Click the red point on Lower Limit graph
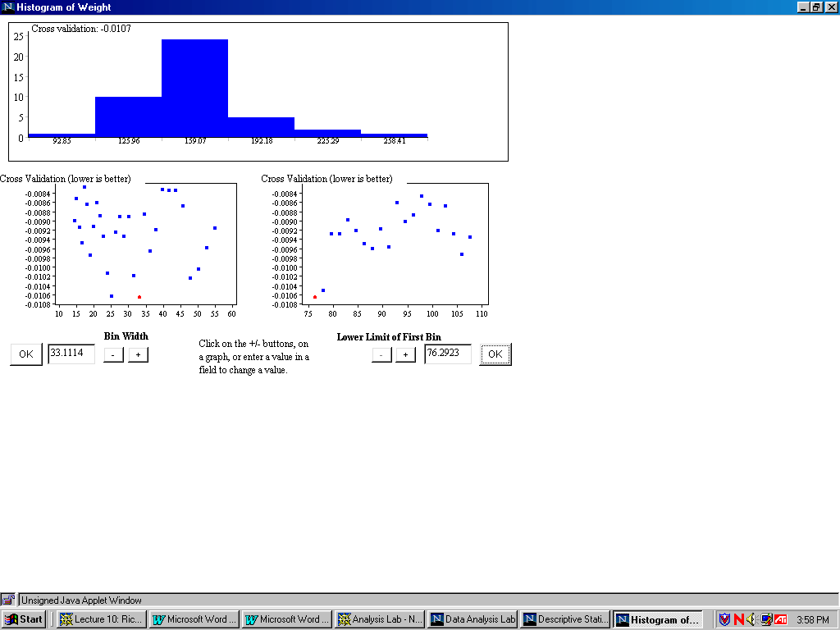Viewport: 840px width, 630px height. 315,297
